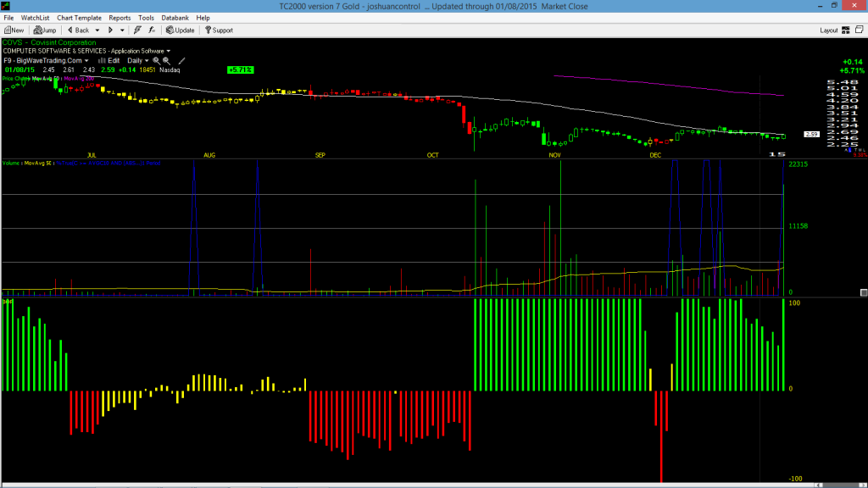Screen dimensions: 868x488
Task: Click the Layout label button
Action: (x=829, y=30)
